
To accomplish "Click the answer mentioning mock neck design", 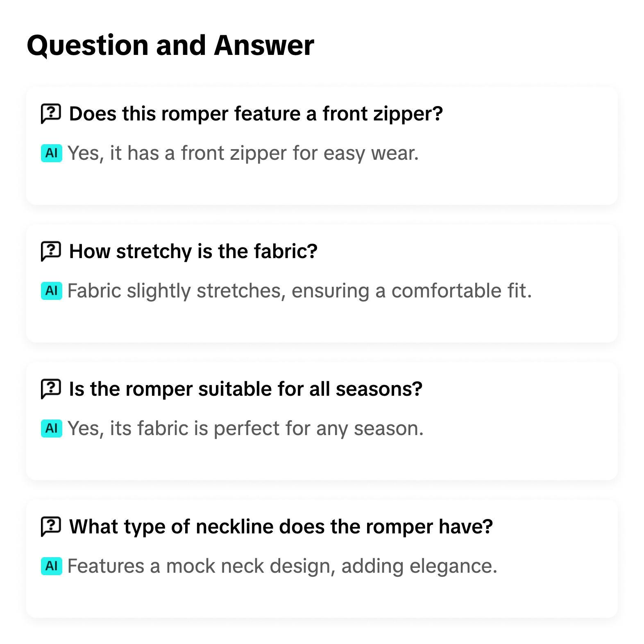I will (x=282, y=566).
